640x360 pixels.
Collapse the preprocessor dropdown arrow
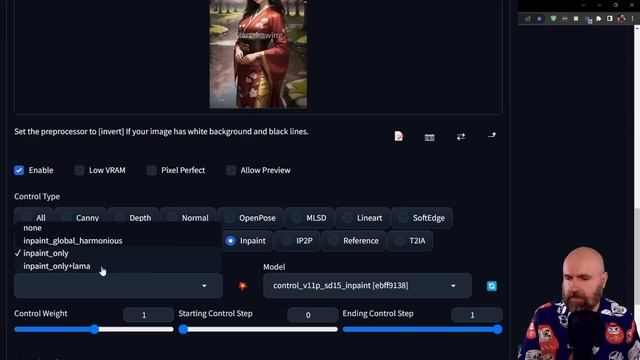(x=204, y=286)
